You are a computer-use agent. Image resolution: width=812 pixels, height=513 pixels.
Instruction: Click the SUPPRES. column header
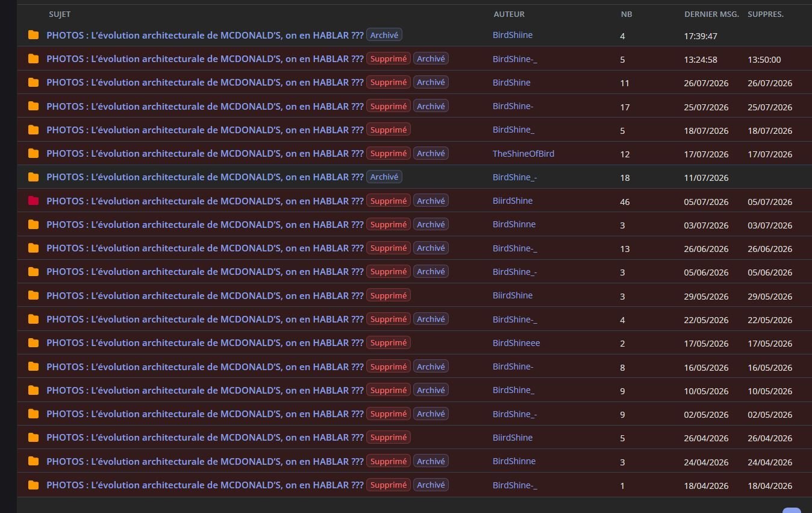coord(766,14)
